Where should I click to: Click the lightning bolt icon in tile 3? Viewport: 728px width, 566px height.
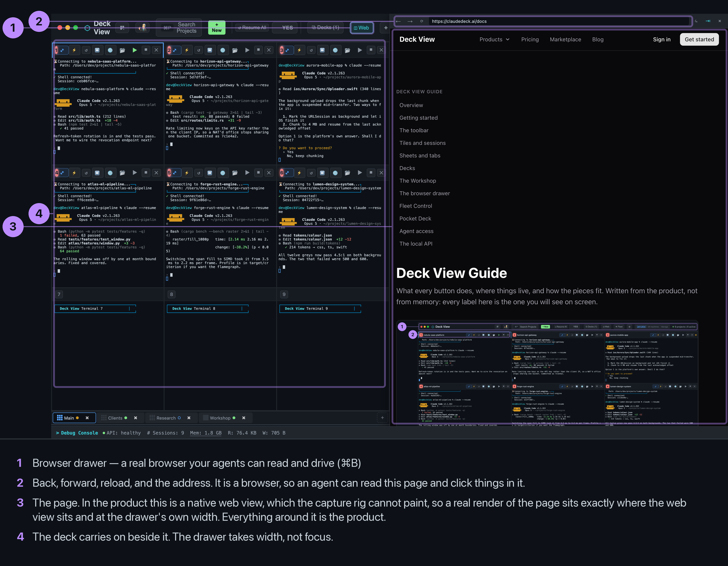click(299, 50)
